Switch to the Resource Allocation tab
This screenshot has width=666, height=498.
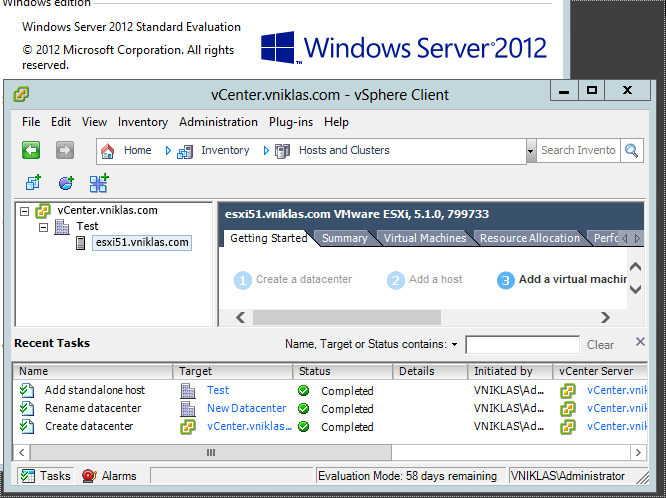pyautogui.click(x=530, y=238)
